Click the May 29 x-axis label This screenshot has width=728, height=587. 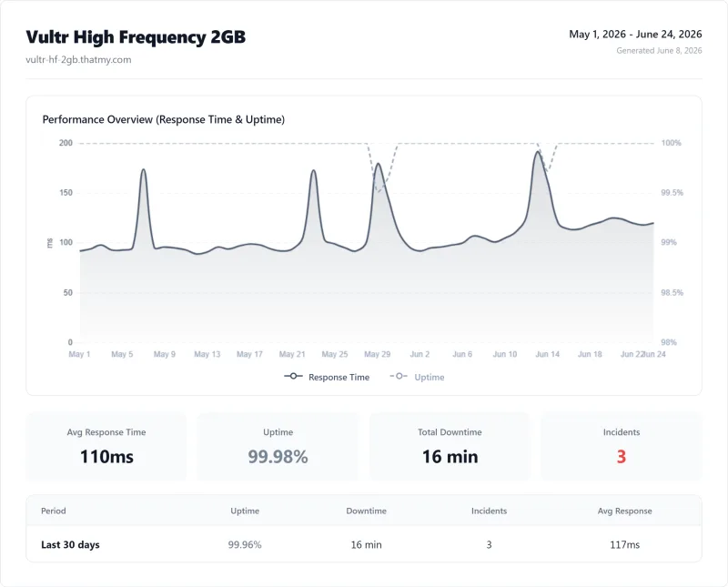(x=377, y=354)
